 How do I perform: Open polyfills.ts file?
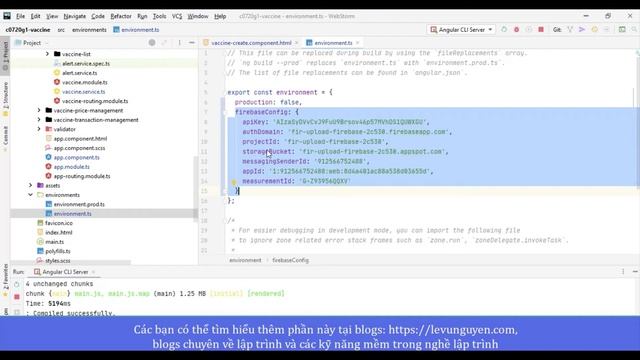[x=58, y=251]
